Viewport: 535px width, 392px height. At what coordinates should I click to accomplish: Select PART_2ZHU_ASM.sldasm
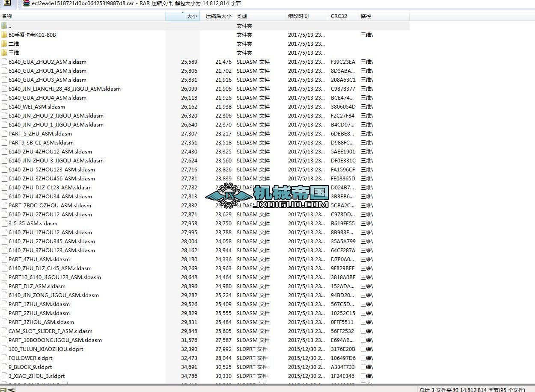click(39, 313)
